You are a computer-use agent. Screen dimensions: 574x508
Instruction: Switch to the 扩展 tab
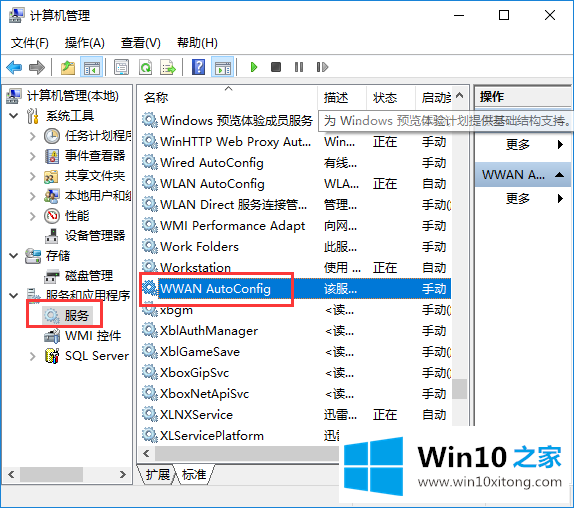click(x=157, y=475)
